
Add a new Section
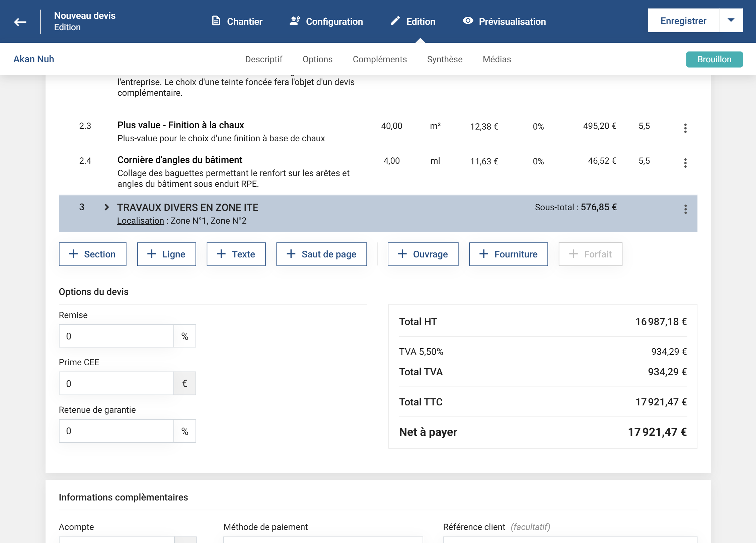[92, 254]
